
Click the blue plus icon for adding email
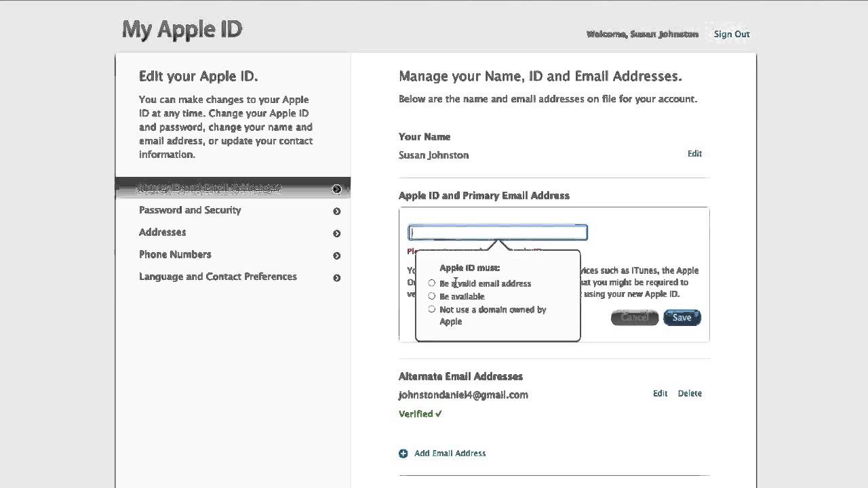click(x=403, y=453)
